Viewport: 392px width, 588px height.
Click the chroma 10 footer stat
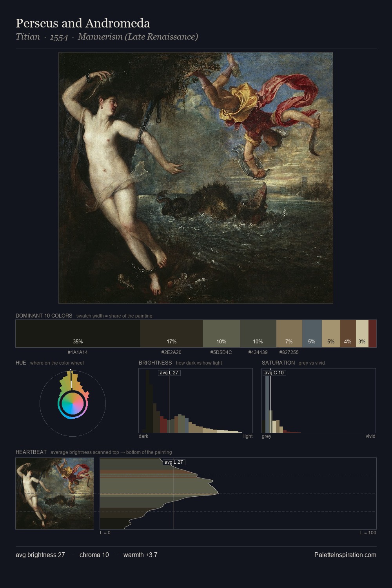point(94,555)
